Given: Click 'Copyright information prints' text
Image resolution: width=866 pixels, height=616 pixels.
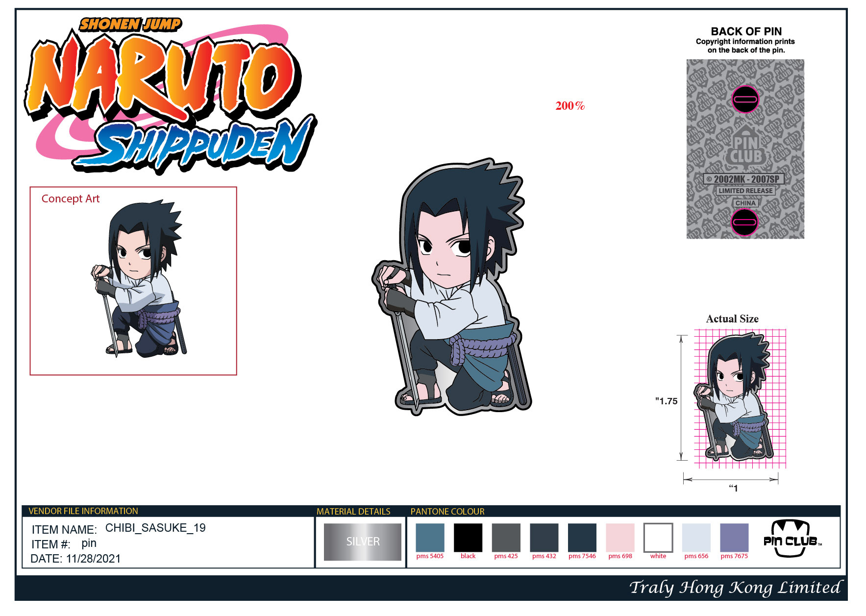Looking at the screenshot, I should [745, 42].
